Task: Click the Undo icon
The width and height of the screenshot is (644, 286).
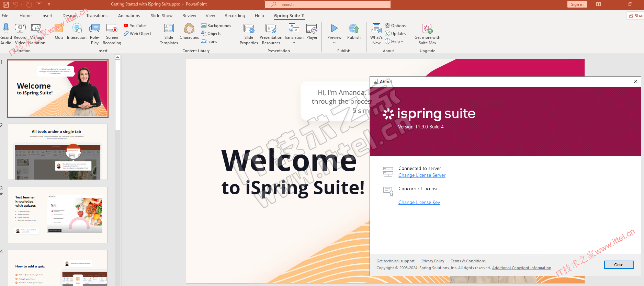Action: pyautogui.click(x=15, y=4)
